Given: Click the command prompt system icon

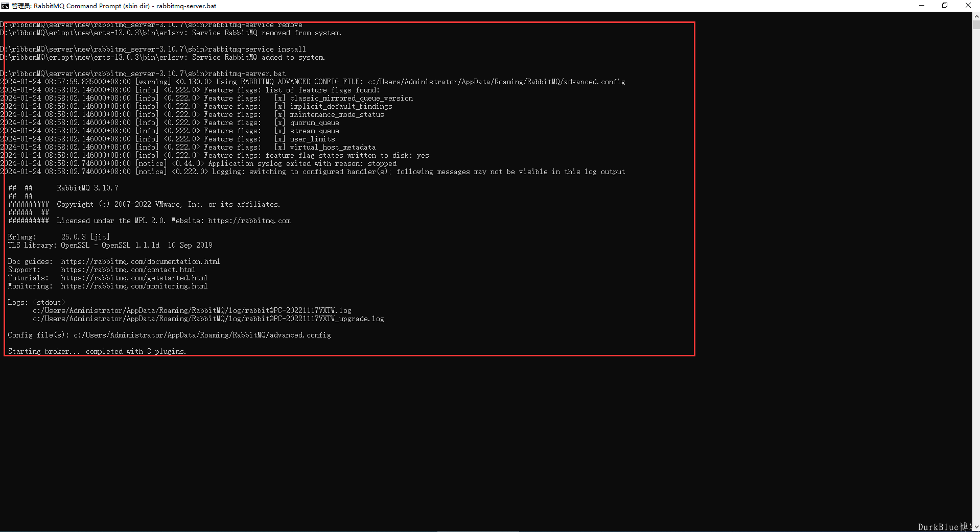Looking at the screenshot, I should tap(5, 6).
